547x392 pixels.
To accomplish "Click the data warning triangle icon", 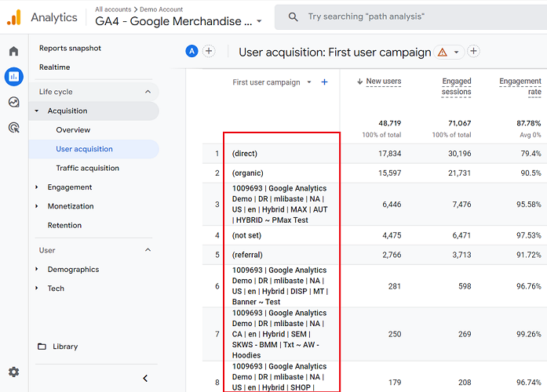I will (x=443, y=53).
